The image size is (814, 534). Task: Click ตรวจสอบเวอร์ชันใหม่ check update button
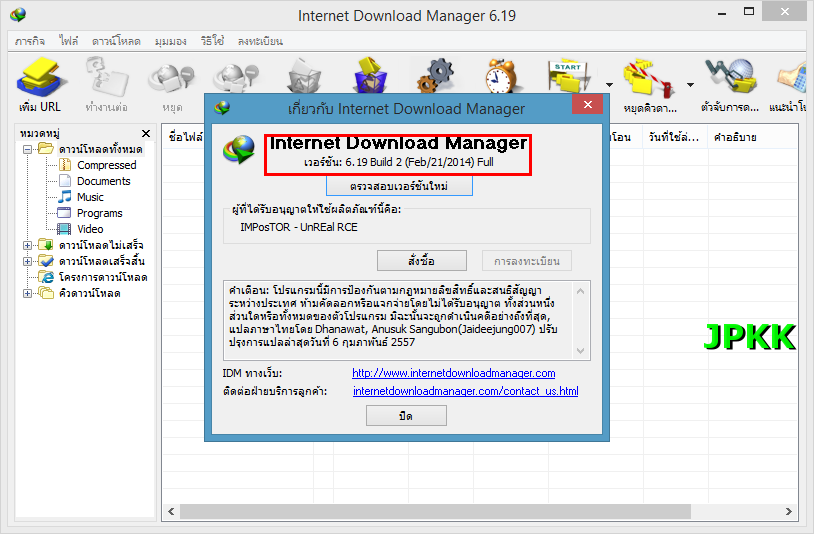399,186
